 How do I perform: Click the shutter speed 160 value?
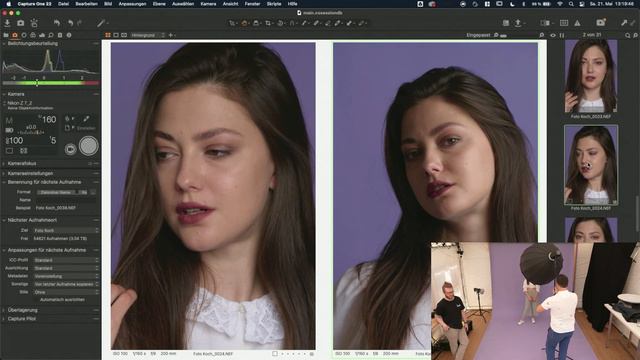pos(48,120)
